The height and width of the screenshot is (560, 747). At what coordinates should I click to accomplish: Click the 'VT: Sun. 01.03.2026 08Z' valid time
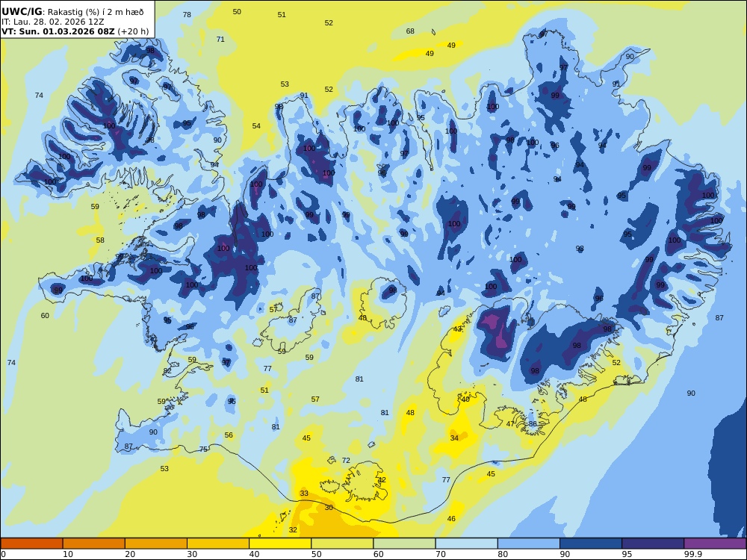coord(58,31)
